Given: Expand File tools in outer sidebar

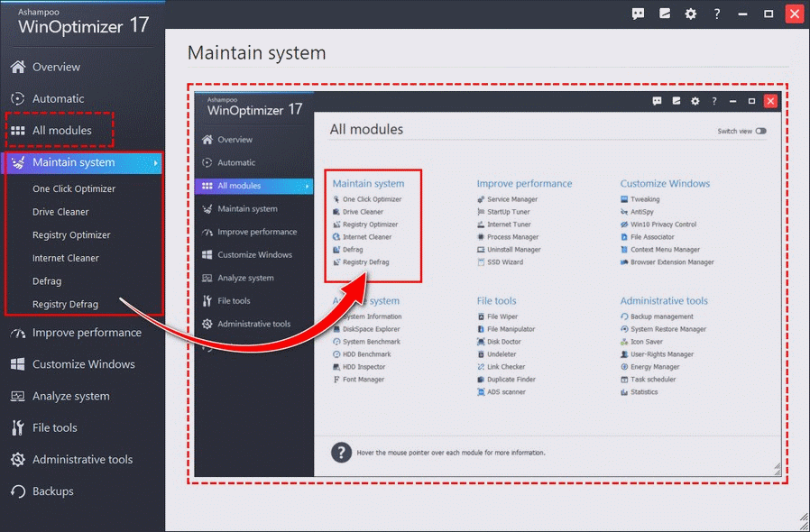Looking at the screenshot, I should (x=55, y=427).
